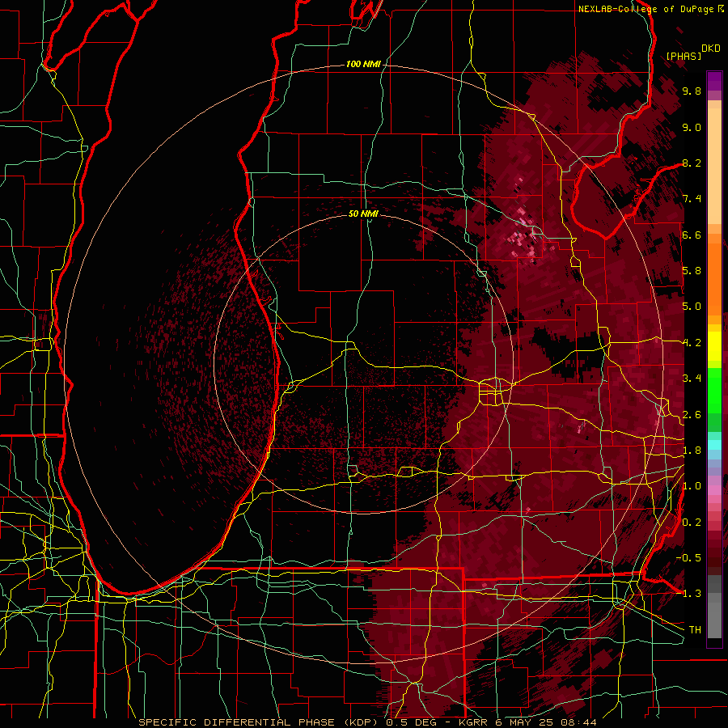
Task: Click the 0.2 scale value
Action: coord(692,523)
